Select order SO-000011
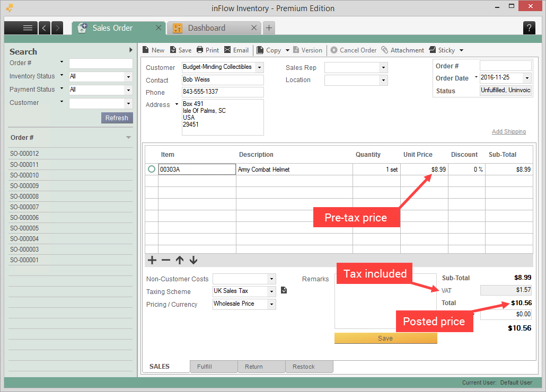Viewport: 546px width, 392px height. (71, 165)
